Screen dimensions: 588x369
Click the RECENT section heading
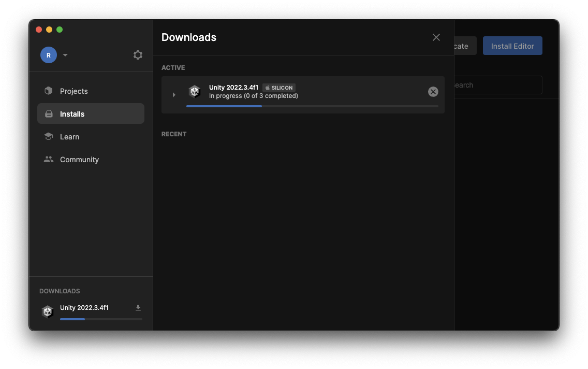173,134
